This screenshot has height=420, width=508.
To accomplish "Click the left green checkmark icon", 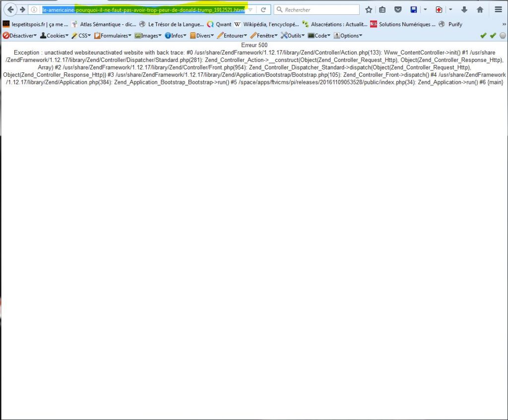I will pos(483,36).
